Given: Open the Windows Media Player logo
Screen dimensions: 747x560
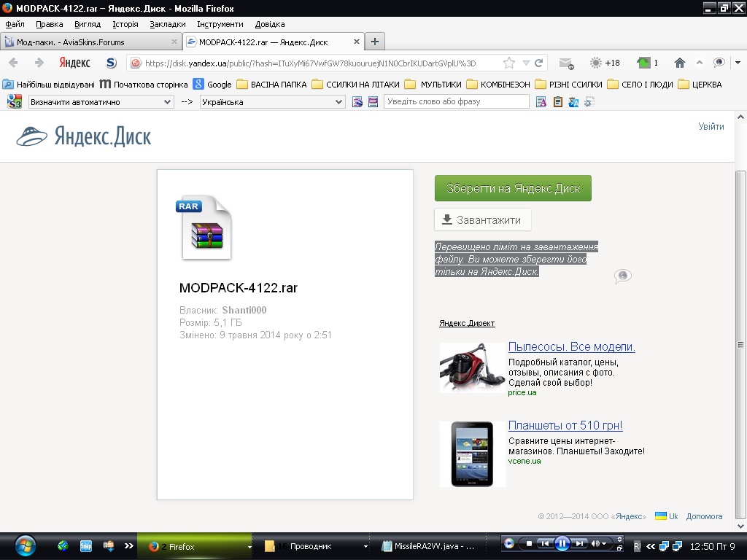Looking at the screenshot, I should pyautogui.click(x=508, y=543).
